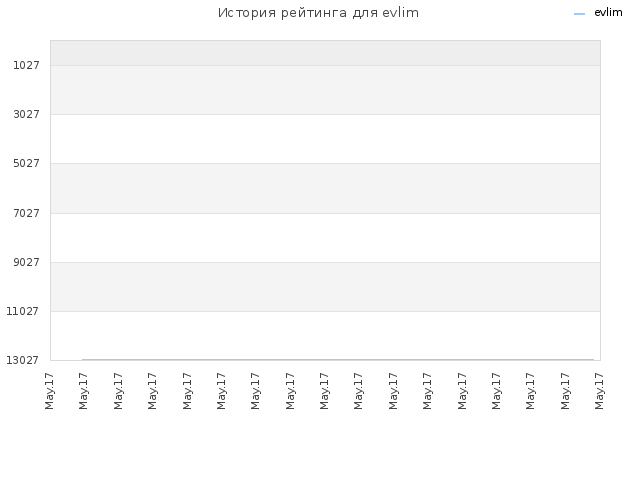Click the 11027 y-axis label
Image resolution: width=640 pixels, height=480 pixels.
22,311
